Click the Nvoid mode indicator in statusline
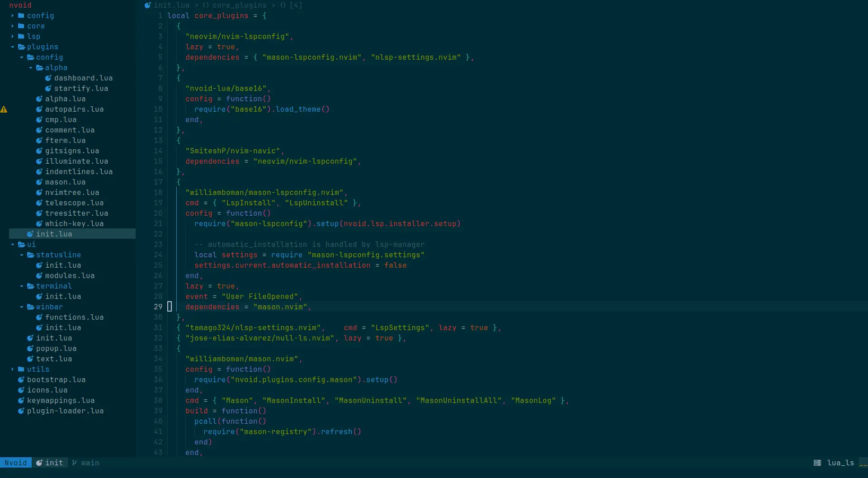The image size is (868, 478). 16,463
